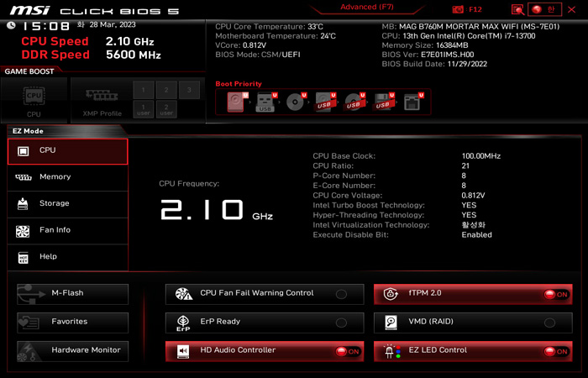The height and width of the screenshot is (378, 588).
Task: Click the EZ LED lamp icon
Action: click(x=391, y=351)
